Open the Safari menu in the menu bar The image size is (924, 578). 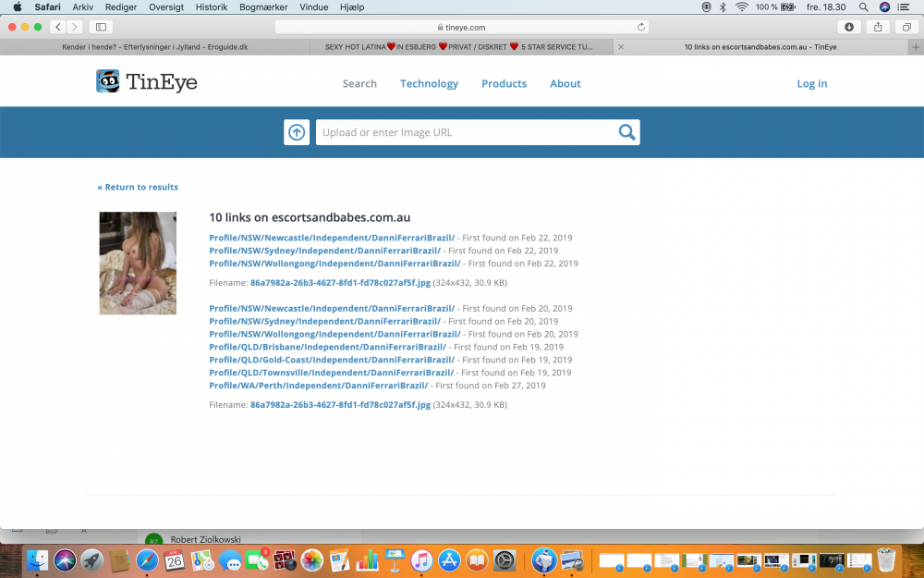47,7
